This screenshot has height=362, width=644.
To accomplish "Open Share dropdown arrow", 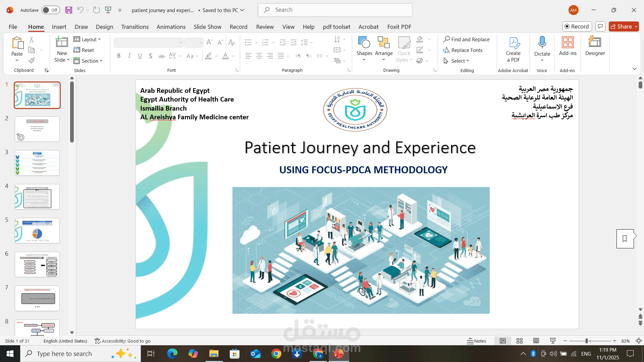I will click(x=636, y=26).
